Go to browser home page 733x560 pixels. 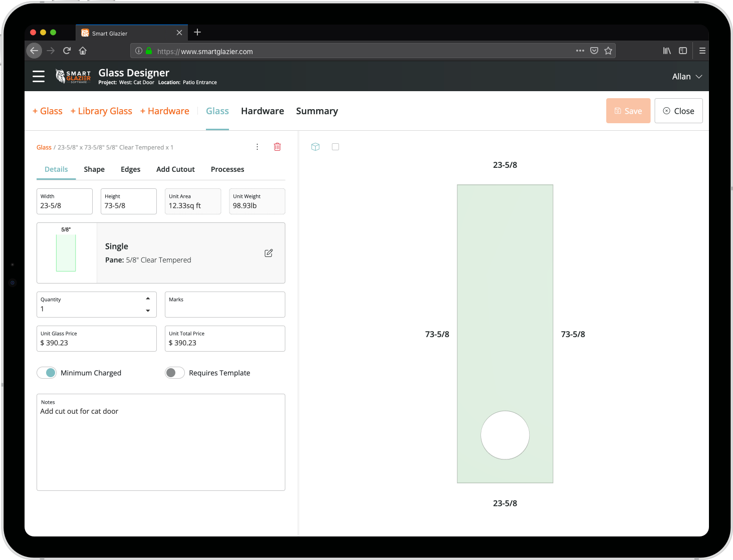83,51
